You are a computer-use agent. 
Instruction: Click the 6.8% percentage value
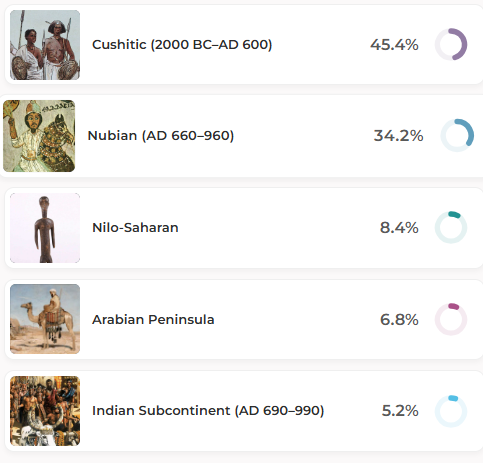pos(399,320)
